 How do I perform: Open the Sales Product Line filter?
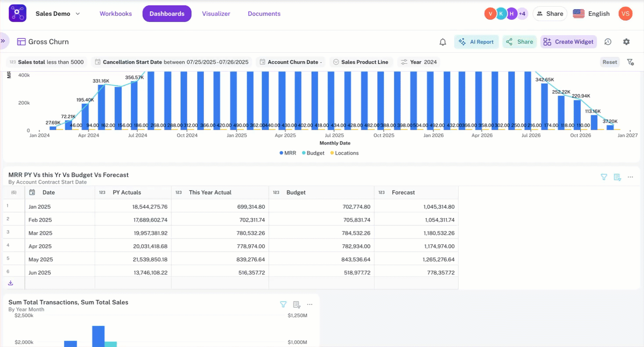pyautogui.click(x=360, y=62)
